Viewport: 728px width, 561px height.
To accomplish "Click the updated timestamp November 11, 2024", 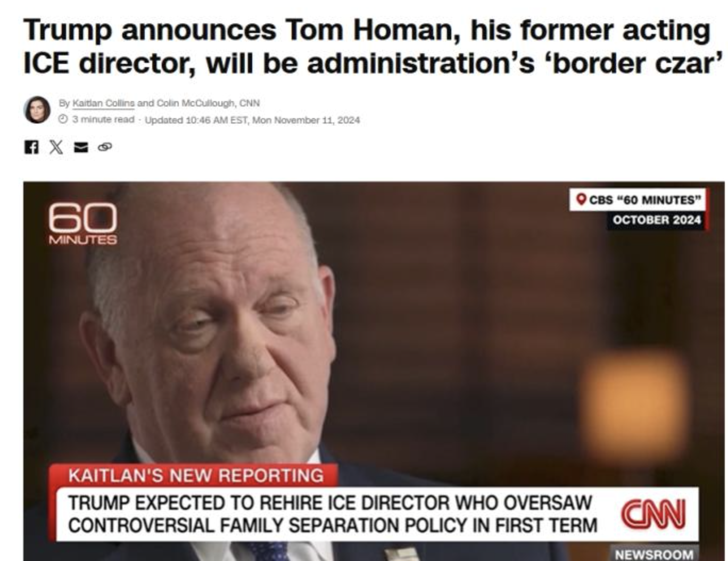I will click(x=252, y=120).
